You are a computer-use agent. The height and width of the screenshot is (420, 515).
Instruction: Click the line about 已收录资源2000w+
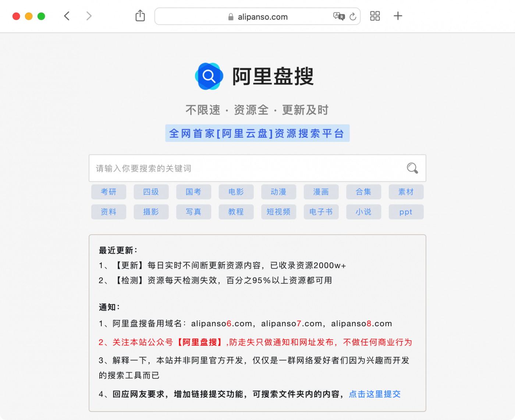click(x=222, y=266)
